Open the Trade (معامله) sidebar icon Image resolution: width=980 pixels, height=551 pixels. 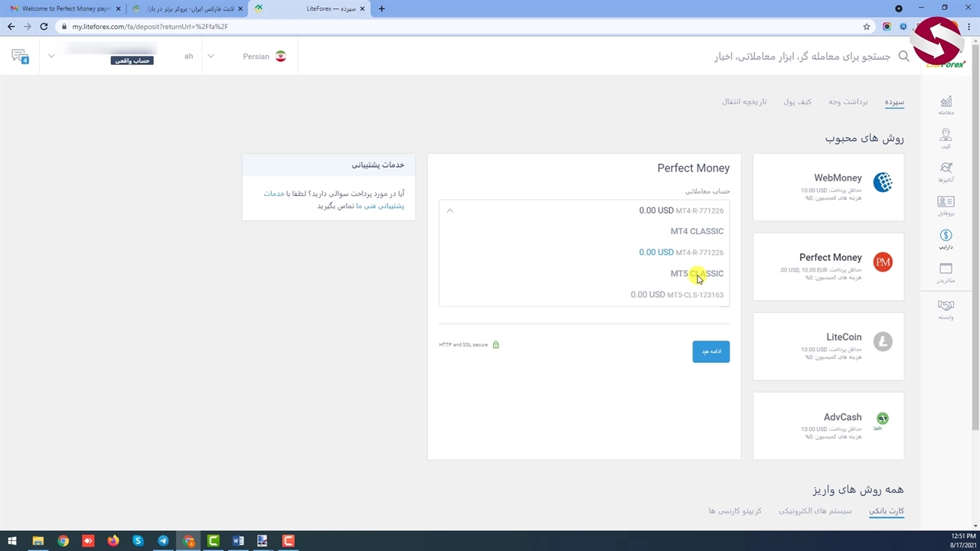[x=946, y=104]
